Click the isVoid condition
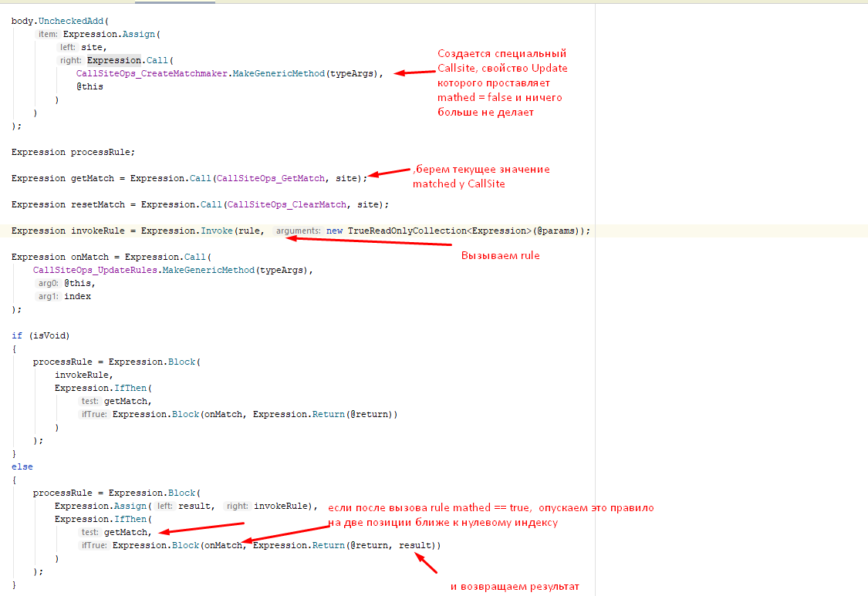The width and height of the screenshot is (868, 596). pos(49,336)
